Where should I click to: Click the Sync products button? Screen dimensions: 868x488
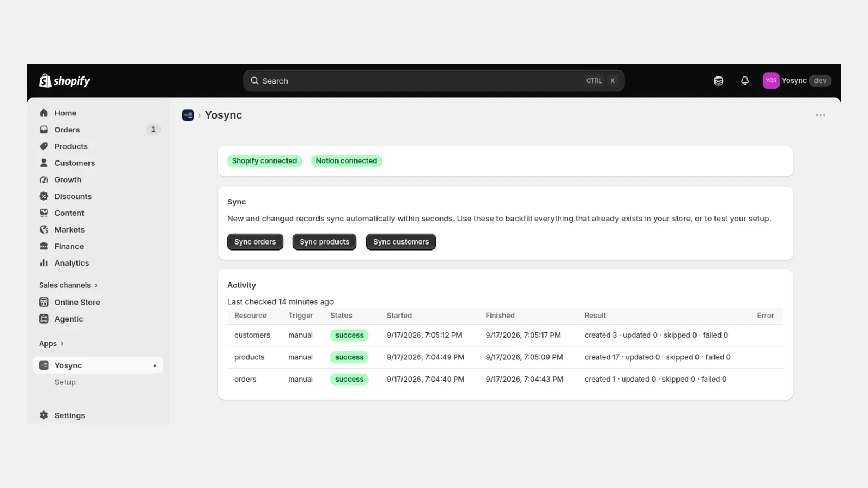coord(324,242)
